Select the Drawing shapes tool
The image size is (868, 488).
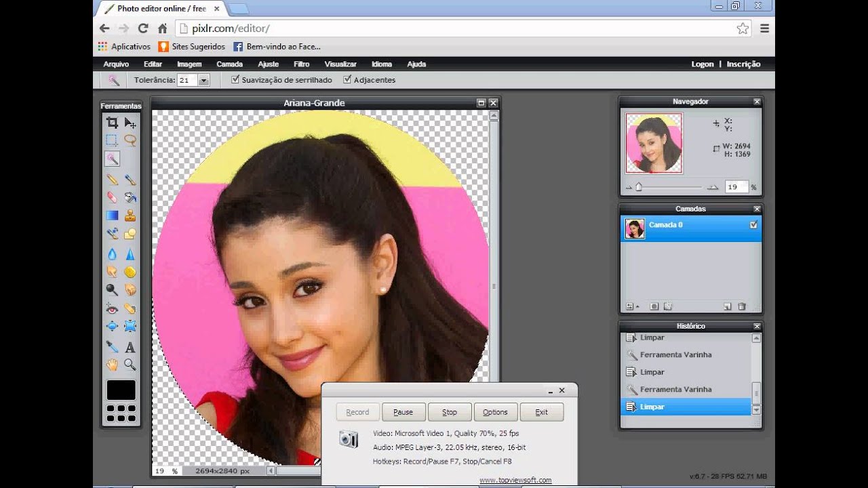(130, 234)
